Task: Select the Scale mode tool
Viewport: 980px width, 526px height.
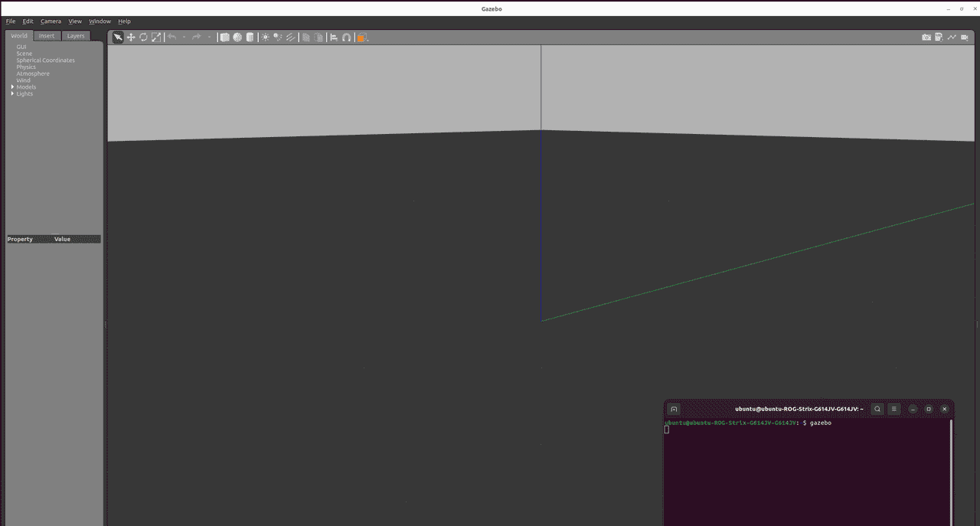Action: tap(155, 37)
